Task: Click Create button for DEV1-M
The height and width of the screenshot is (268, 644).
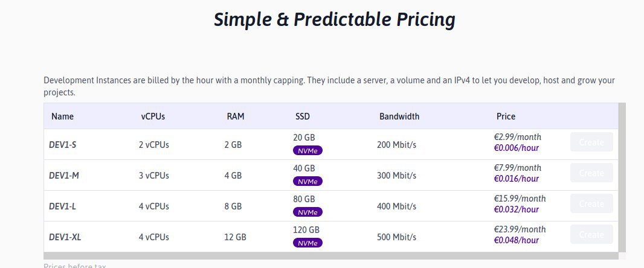Action: pos(591,173)
